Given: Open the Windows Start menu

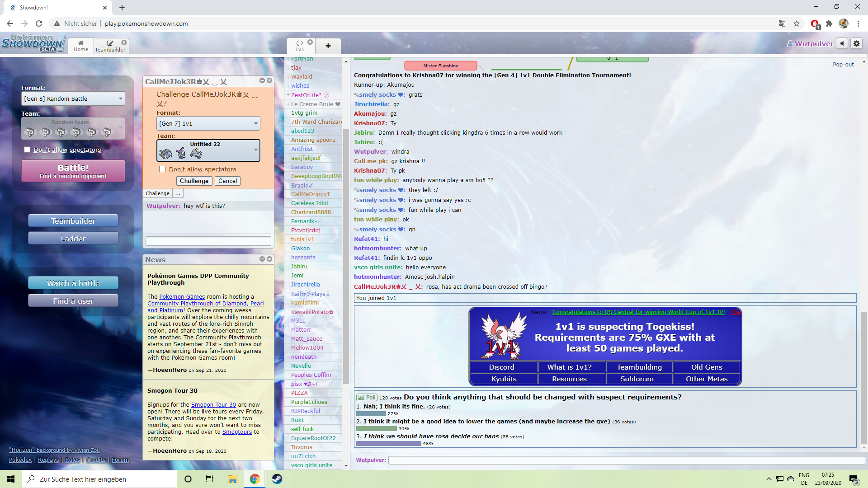Looking at the screenshot, I should click(11, 479).
